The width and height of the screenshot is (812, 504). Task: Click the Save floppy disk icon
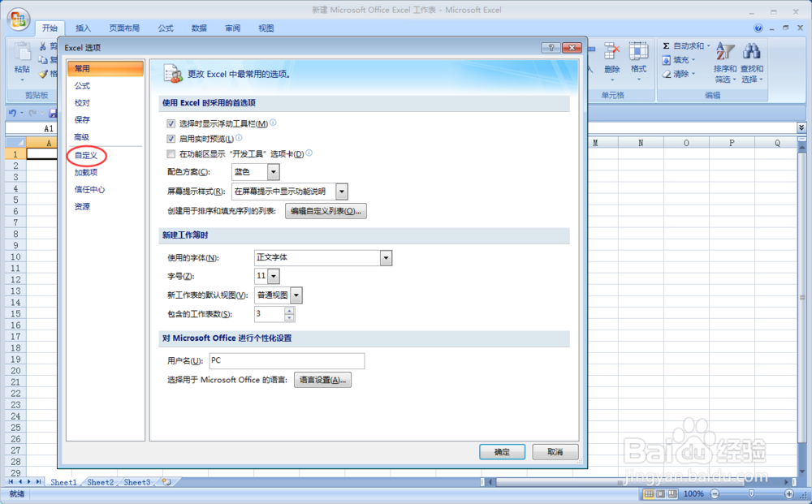[53, 113]
